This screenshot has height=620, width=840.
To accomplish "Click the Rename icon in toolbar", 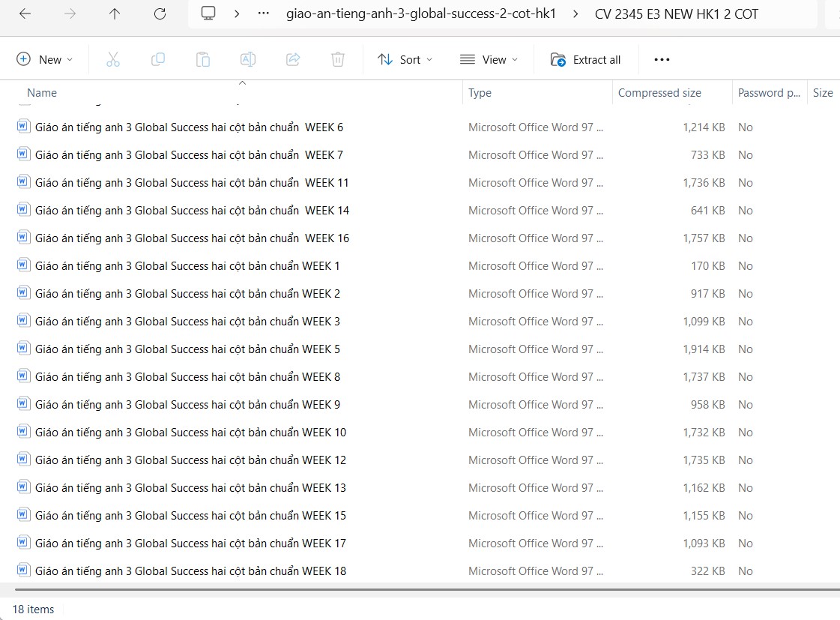I will [248, 59].
